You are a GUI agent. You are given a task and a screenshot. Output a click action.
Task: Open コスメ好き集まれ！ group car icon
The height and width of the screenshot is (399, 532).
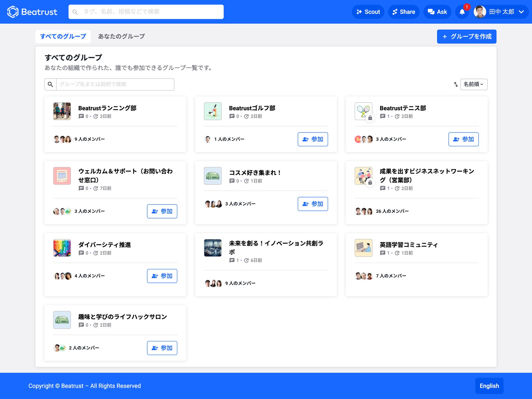(213, 176)
